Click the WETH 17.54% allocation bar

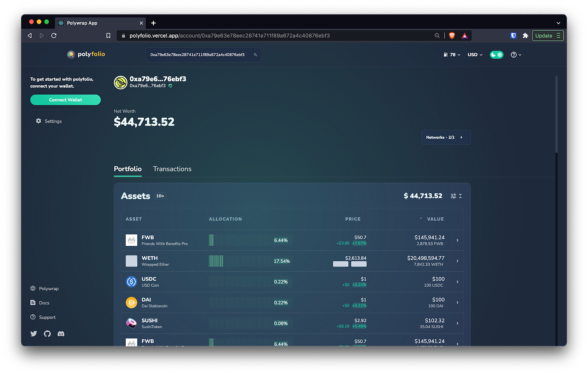[250, 261]
